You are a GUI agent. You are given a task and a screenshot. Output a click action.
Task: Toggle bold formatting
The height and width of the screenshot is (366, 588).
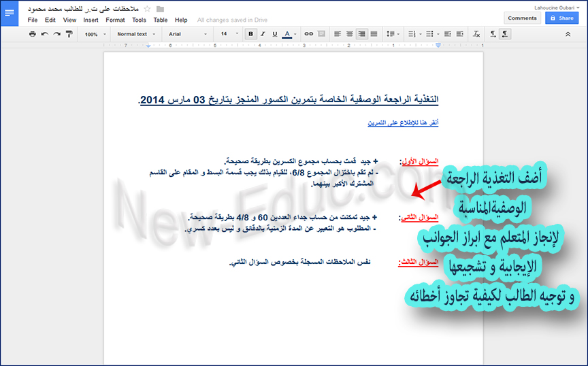pos(251,34)
